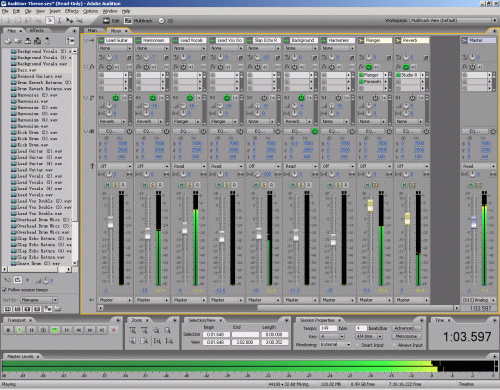This screenshot has height=390, width=500.
Task: Switch to the Main tab
Action: tap(92, 30)
